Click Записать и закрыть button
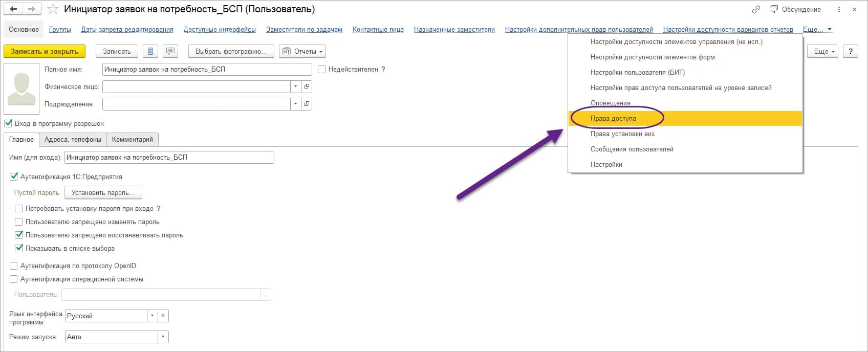The image size is (868, 352). click(45, 51)
